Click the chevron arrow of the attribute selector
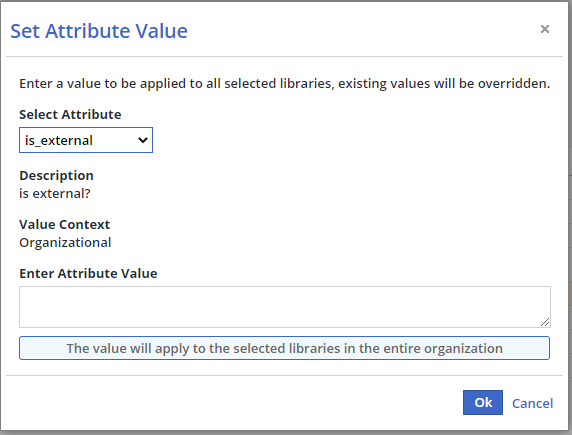 click(143, 140)
